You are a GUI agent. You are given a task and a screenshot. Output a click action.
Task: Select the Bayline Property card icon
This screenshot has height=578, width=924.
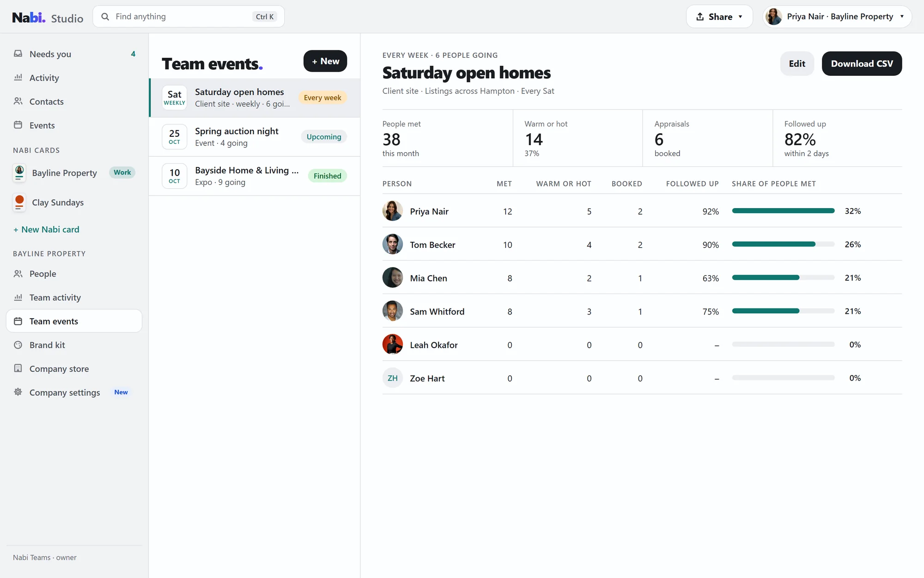pos(19,172)
